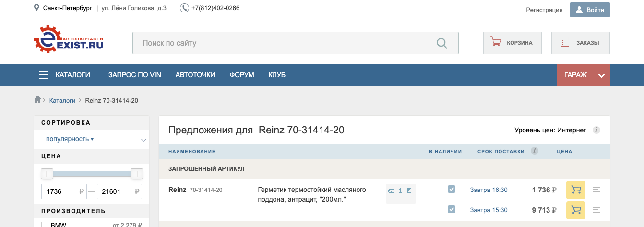
Task: Click the location pin icon near Санкт-Петербург
Action: [36, 8]
